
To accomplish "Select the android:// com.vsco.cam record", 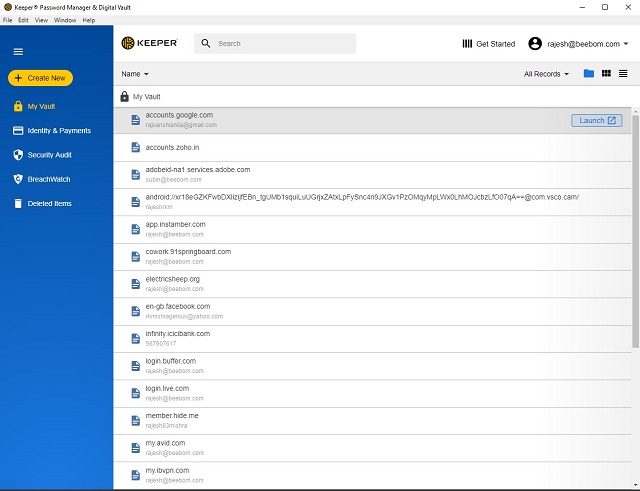I will pos(372,202).
